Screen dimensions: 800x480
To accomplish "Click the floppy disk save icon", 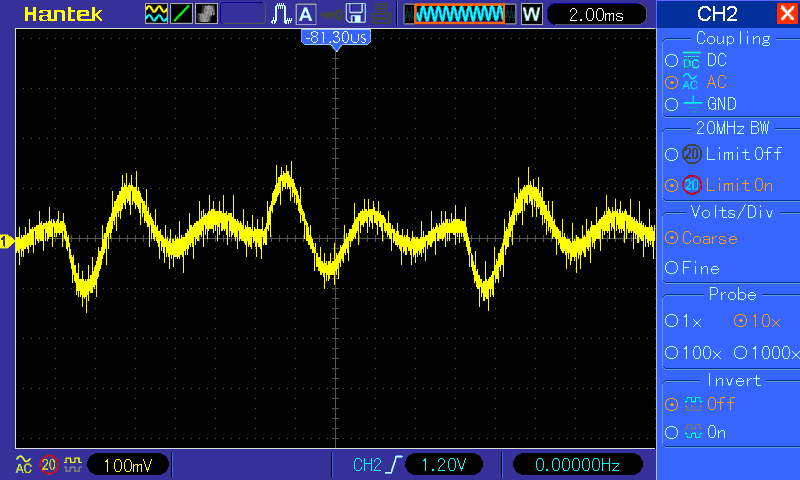I will coord(356,14).
